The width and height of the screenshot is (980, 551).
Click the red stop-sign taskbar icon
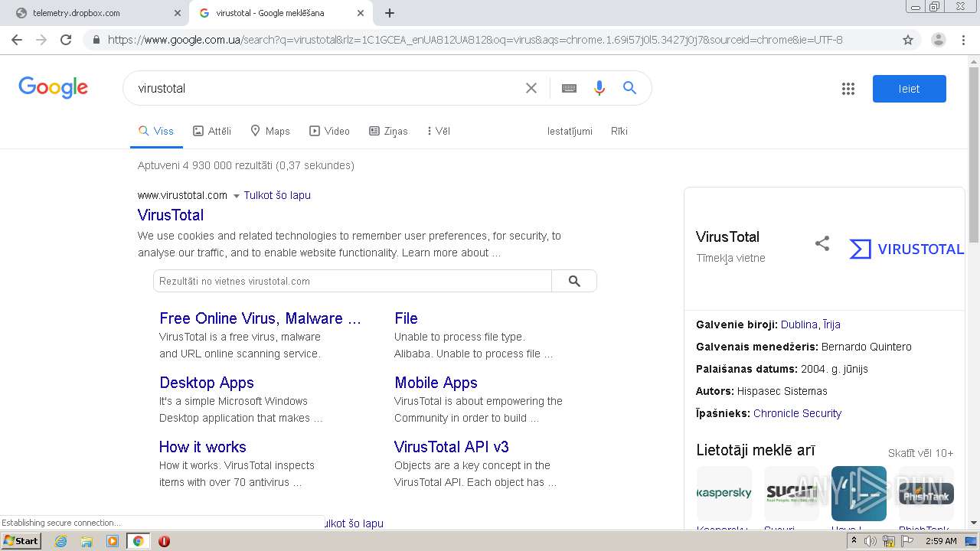tap(164, 541)
